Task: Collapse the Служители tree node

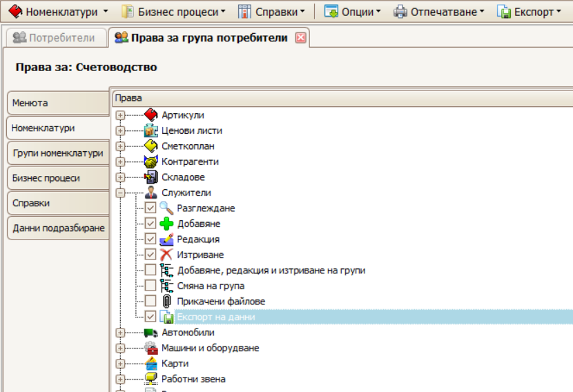Action: click(121, 193)
